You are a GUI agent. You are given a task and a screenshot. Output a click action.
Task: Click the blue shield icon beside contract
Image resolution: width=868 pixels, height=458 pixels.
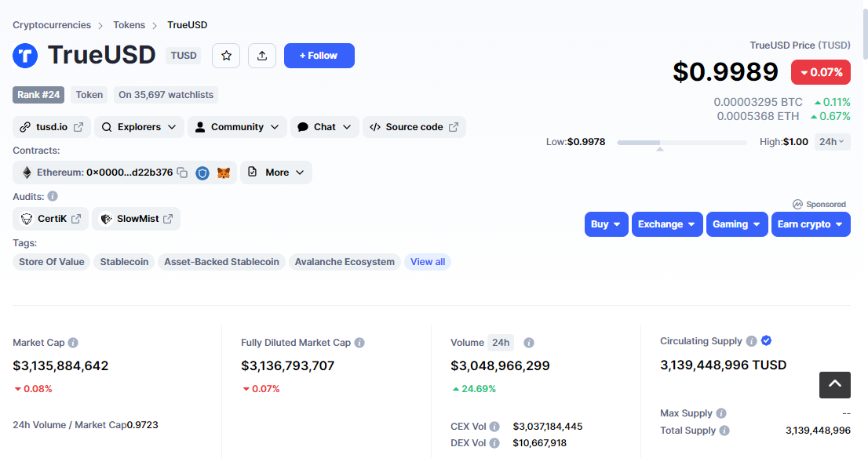(202, 173)
